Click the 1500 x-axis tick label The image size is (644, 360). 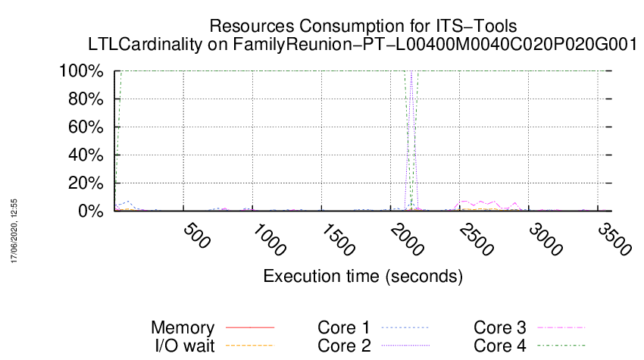coord(338,239)
